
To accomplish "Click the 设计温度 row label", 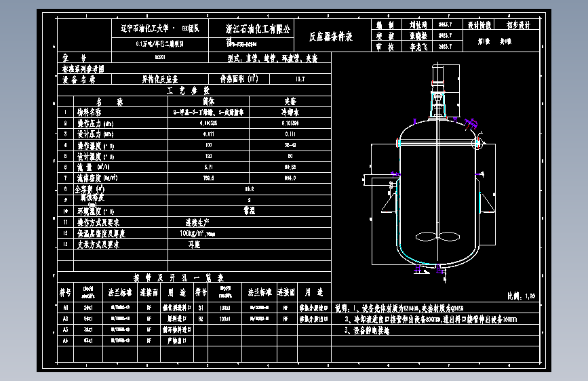I will (x=96, y=157).
